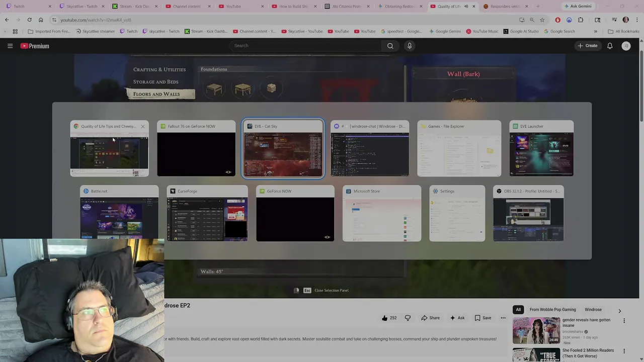Open Ask Gemini in Chrome toolbar

click(x=578, y=6)
